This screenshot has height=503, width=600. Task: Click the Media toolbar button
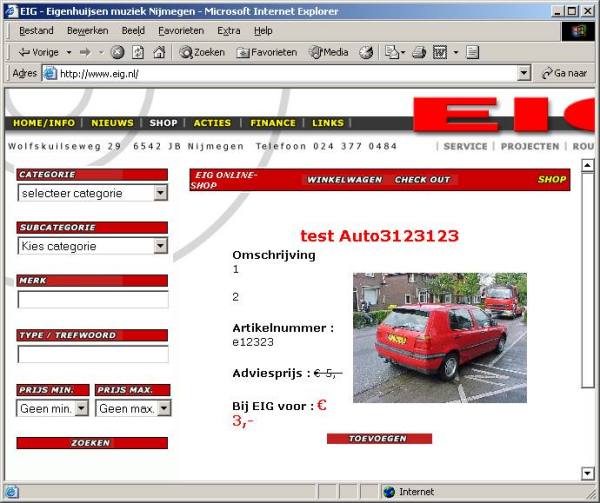[329, 52]
